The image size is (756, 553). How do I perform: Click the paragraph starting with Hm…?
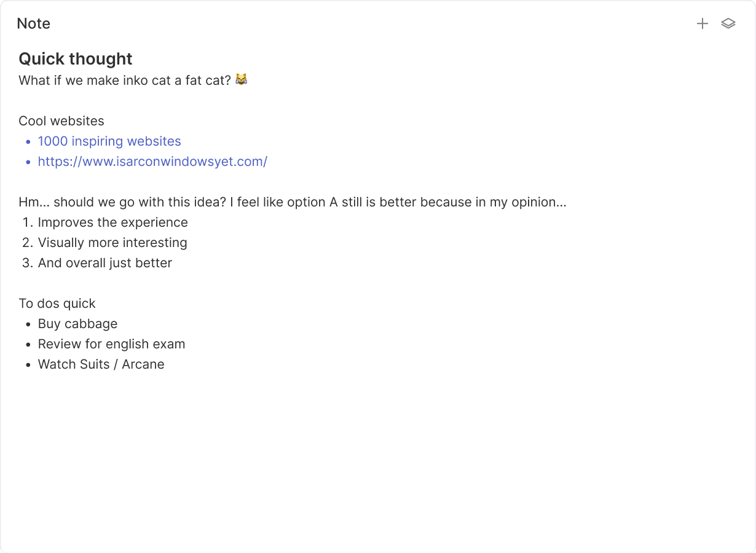click(293, 202)
